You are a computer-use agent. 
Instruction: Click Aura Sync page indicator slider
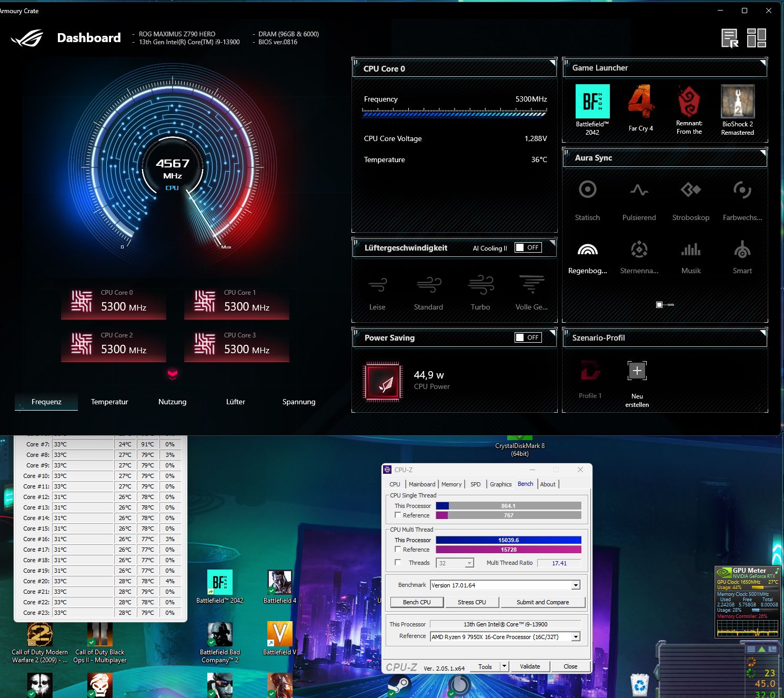pos(665,305)
